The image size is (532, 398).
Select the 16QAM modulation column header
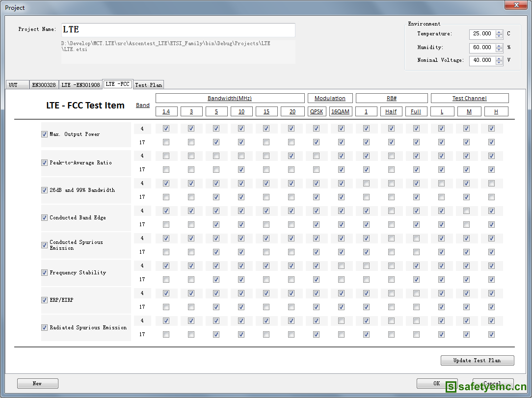coord(340,111)
